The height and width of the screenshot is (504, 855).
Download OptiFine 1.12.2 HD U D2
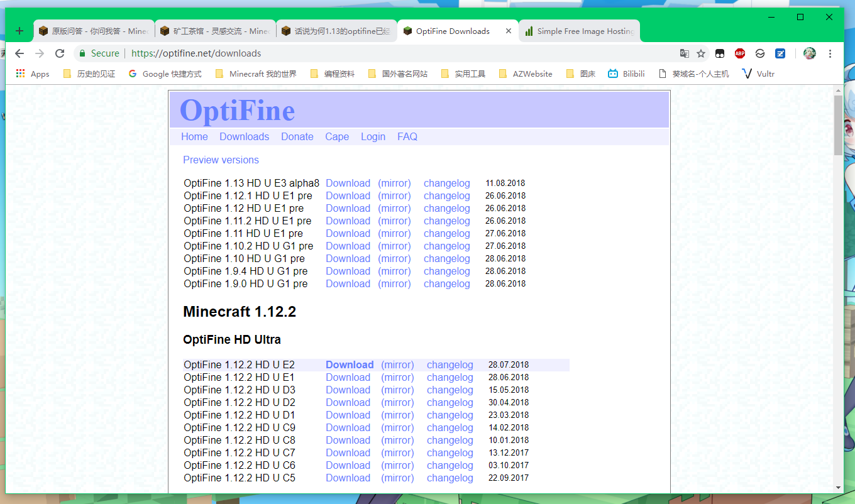[x=348, y=403]
